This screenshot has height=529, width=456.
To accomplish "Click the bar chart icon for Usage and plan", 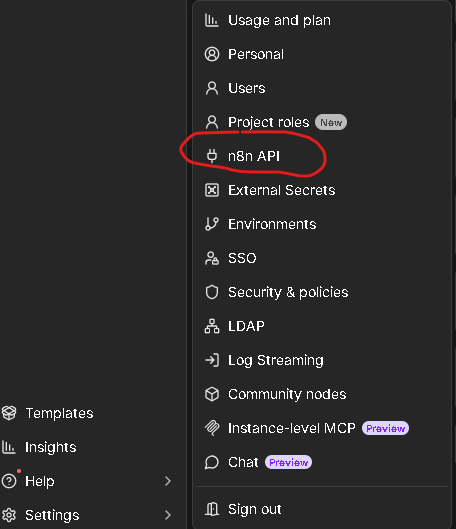I will pos(212,20).
